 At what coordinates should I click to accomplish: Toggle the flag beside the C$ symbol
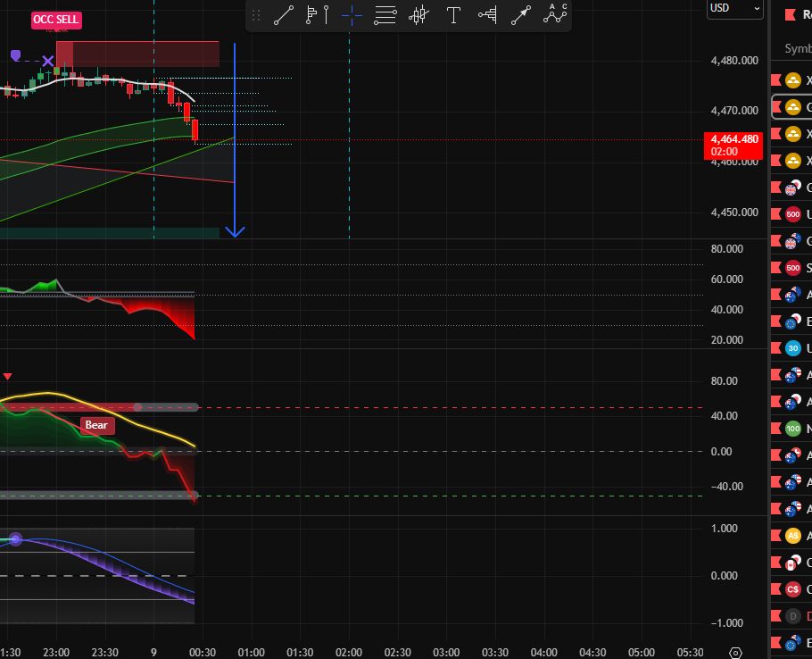(x=776, y=589)
